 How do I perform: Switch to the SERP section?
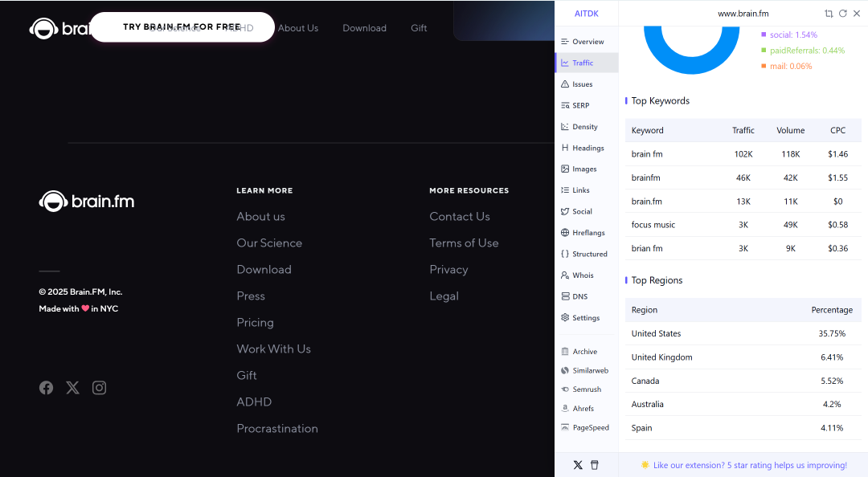[586, 105]
